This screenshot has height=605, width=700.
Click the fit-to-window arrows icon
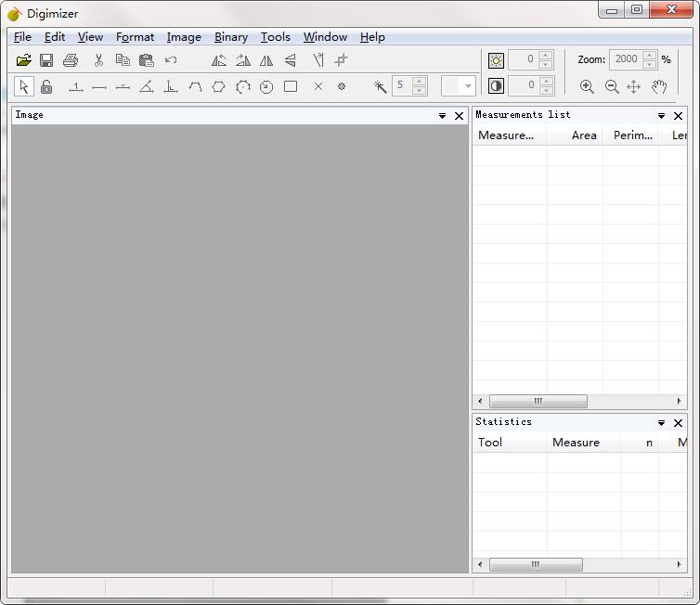point(633,86)
